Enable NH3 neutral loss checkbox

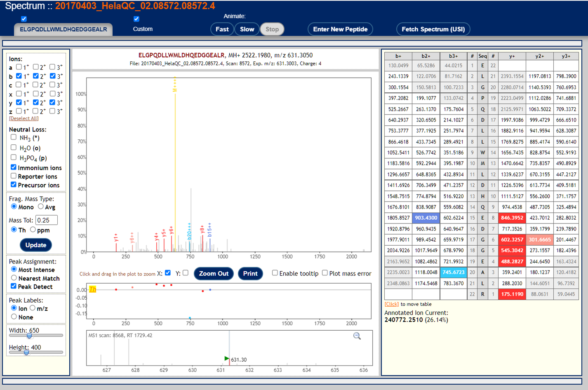(14, 137)
